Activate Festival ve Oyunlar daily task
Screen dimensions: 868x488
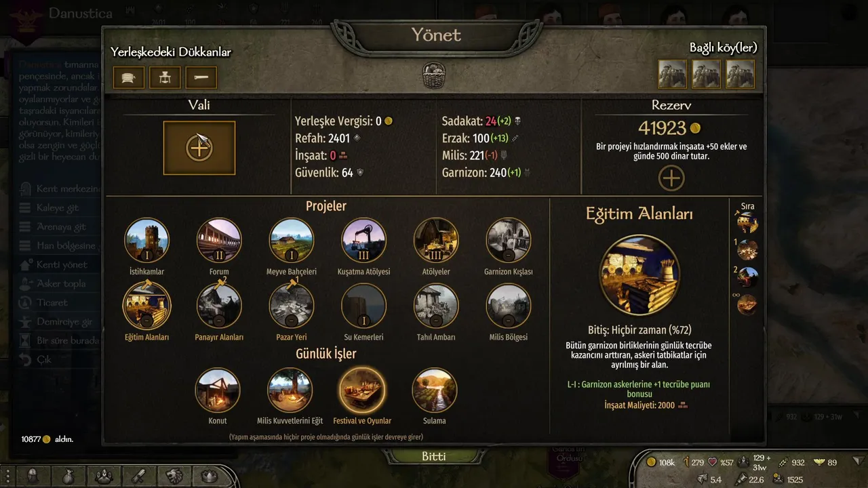click(362, 390)
